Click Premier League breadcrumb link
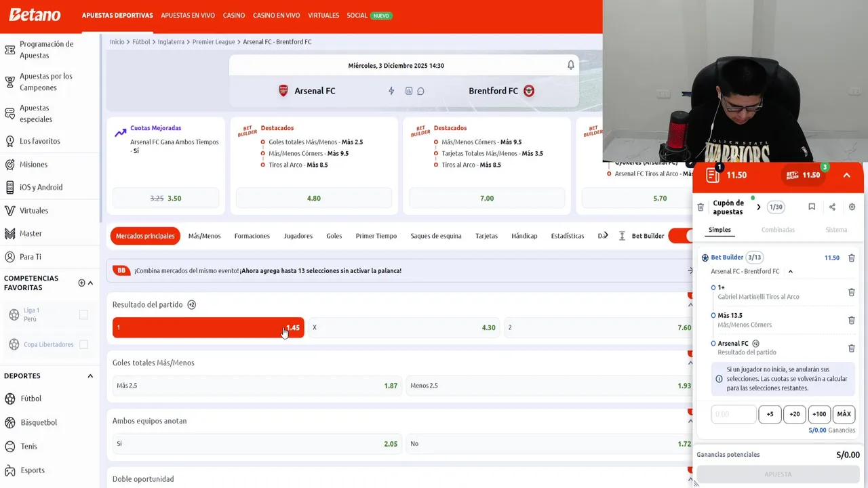The width and height of the screenshot is (868, 488). coord(214,42)
